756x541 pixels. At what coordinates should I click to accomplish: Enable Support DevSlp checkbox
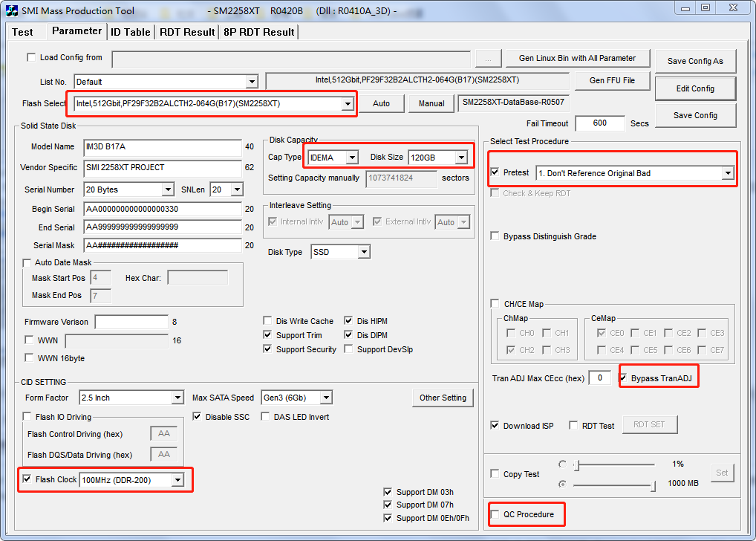pyautogui.click(x=348, y=349)
